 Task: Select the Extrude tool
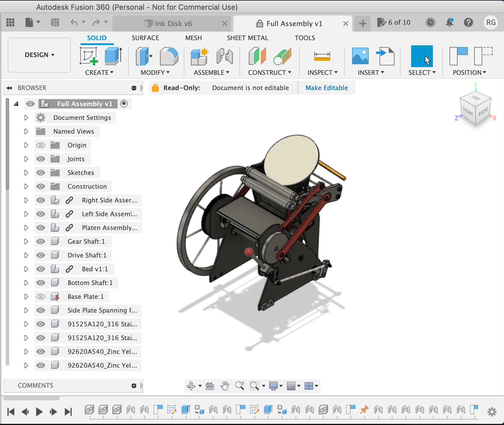(x=113, y=56)
